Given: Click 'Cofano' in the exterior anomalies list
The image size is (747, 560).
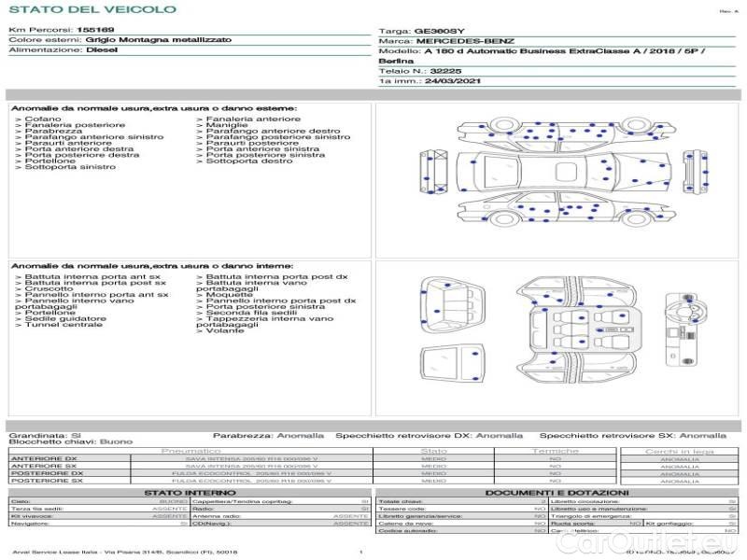Looking at the screenshot, I should (43, 119).
